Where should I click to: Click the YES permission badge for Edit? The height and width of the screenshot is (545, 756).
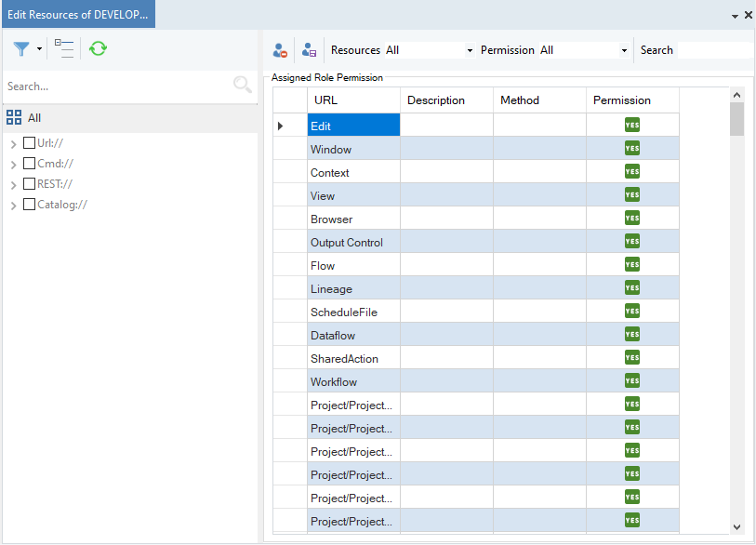click(x=632, y=126)
